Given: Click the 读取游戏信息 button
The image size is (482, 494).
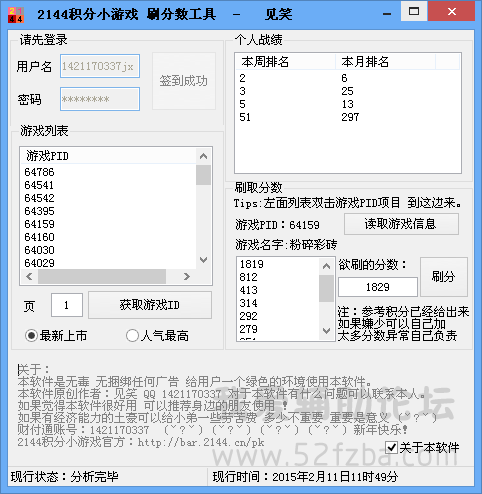Looking at the screenshot, I should tap(401, 224).
